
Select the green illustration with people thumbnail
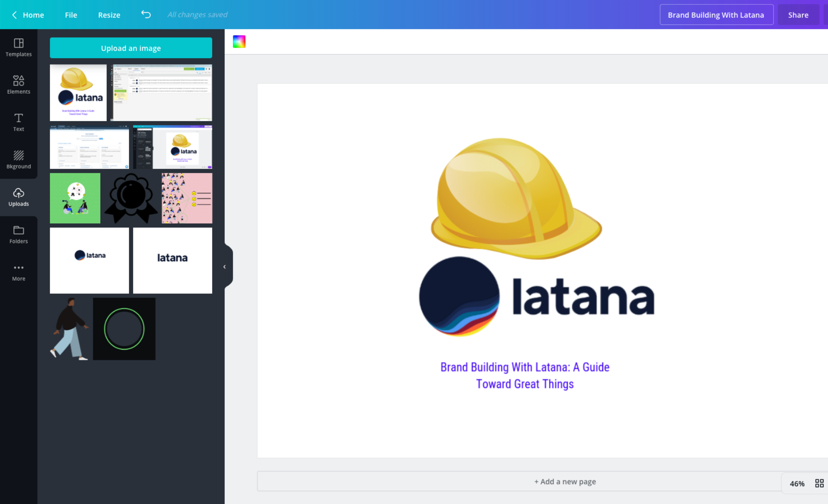[75, 198]
